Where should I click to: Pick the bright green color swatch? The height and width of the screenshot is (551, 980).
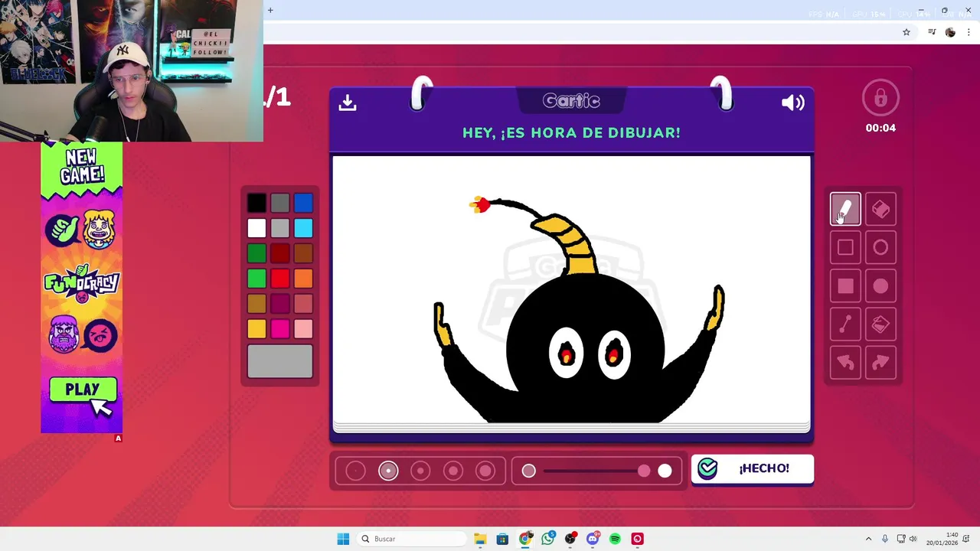point(256,279)
